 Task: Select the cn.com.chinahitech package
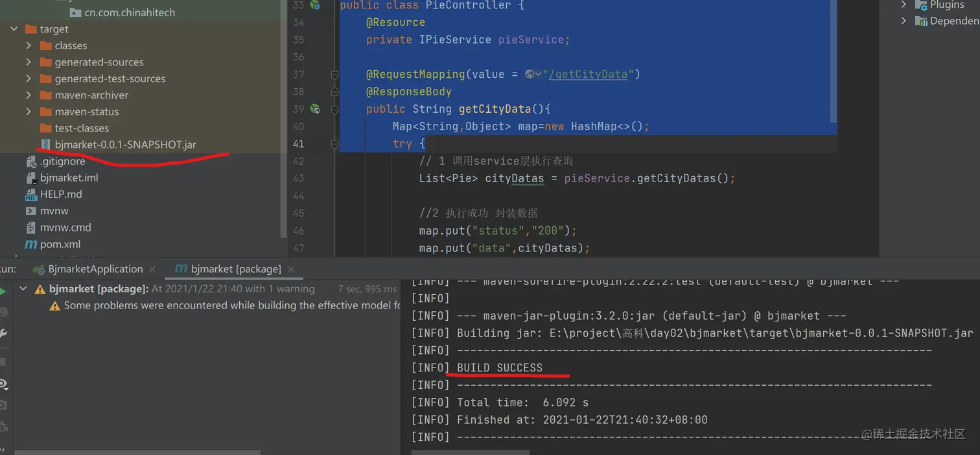(130, 12)
